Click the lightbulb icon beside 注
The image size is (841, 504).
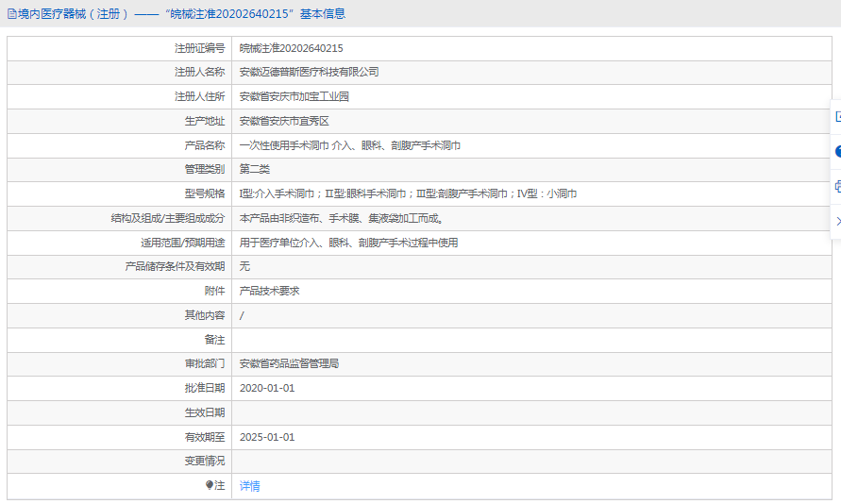point(210,486)
